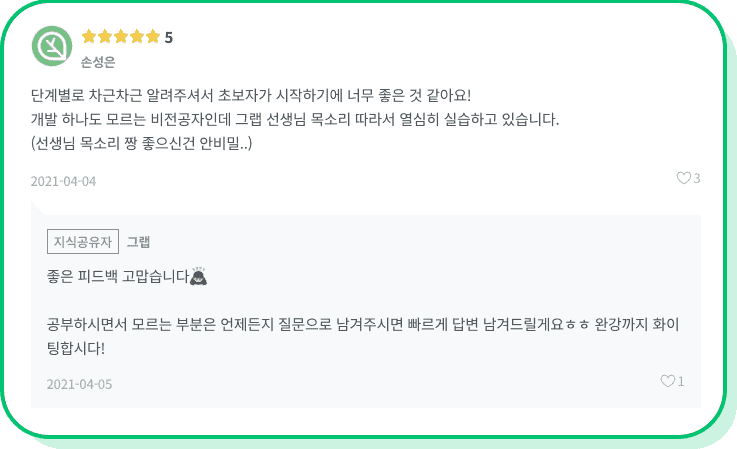The height and width of the screenshot is (449, 737).
Task: Click the first yellow rating star
Action: [89, 37]
